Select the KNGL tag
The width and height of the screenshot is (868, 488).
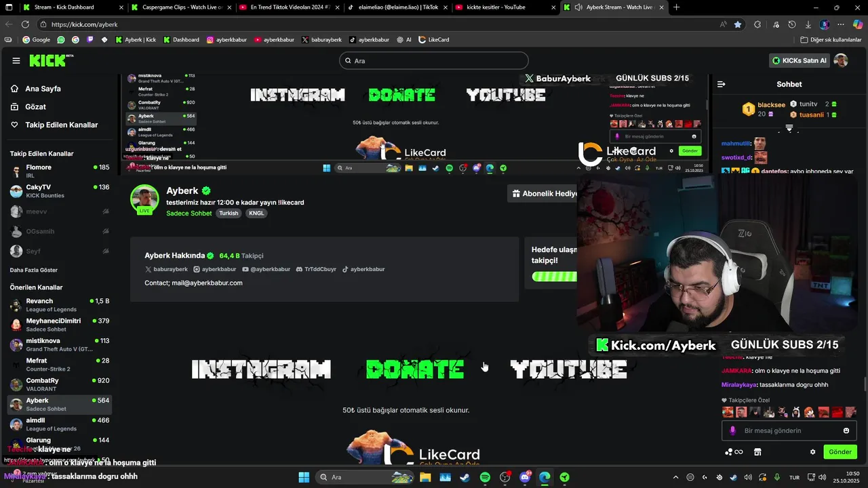(x=256, y=213)
